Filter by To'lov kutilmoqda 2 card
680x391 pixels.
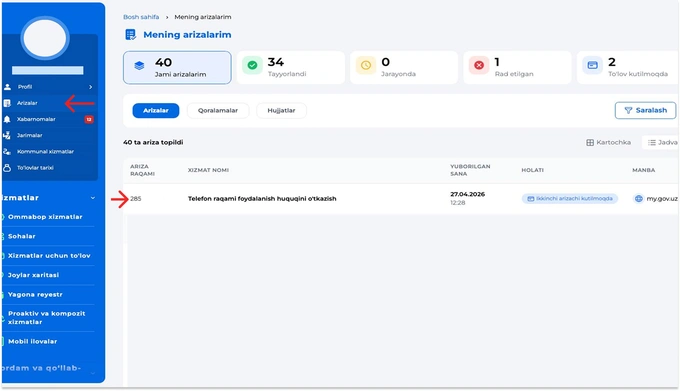pyautogui.click(x=628, y=68)
